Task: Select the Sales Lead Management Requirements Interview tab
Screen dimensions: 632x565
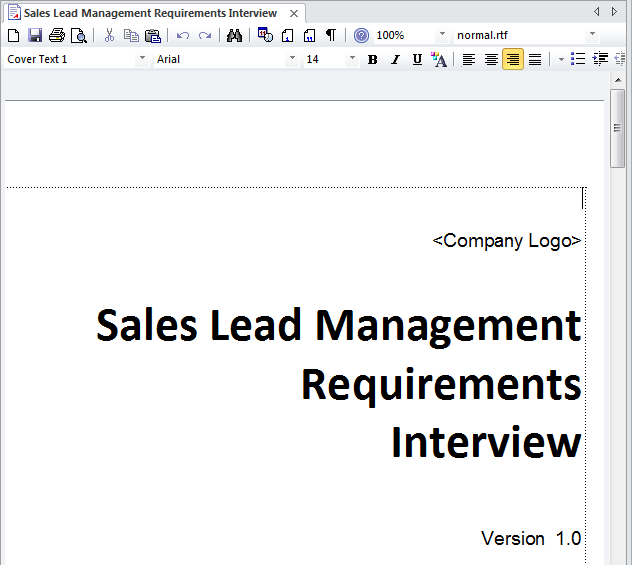Action: tap(150, 13)
